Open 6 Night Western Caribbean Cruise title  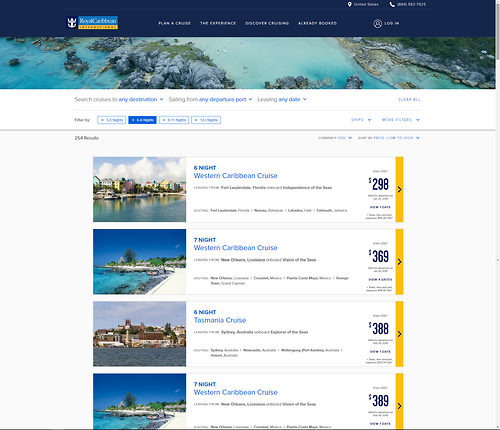coord(235,176)
